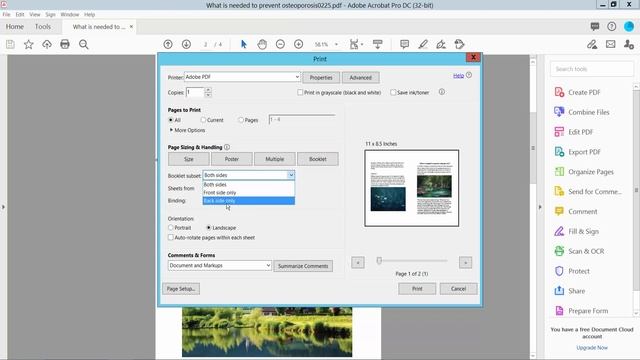Click the Properties button
Viewport: 640px width, 360px height.
coord(321,78)
